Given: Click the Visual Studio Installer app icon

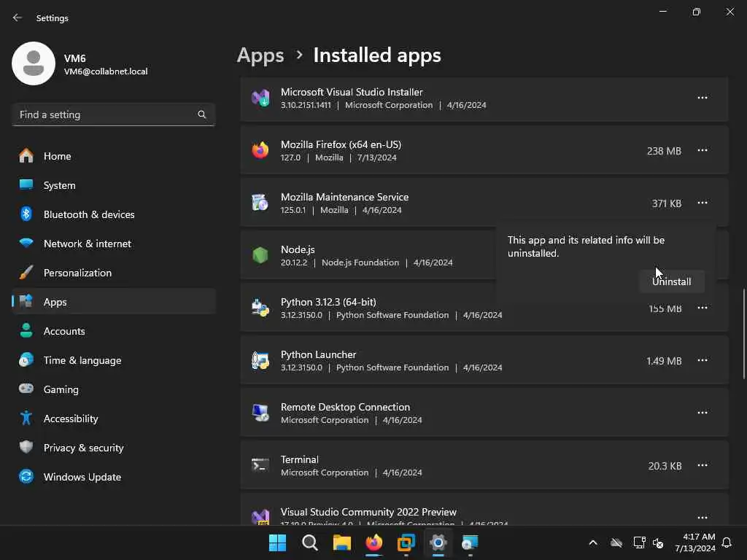Looking at the screenshot, I should 260,98.
